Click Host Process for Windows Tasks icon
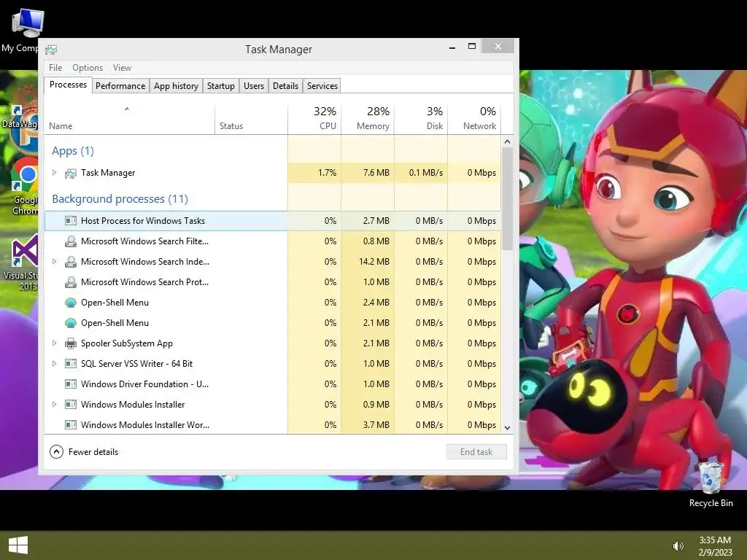Image resolution: width=747 pixels, height=560 pixels. [71, 221]
